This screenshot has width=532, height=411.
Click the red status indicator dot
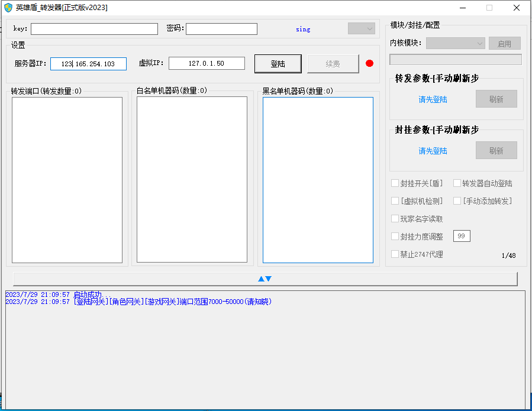pos(370,63)
